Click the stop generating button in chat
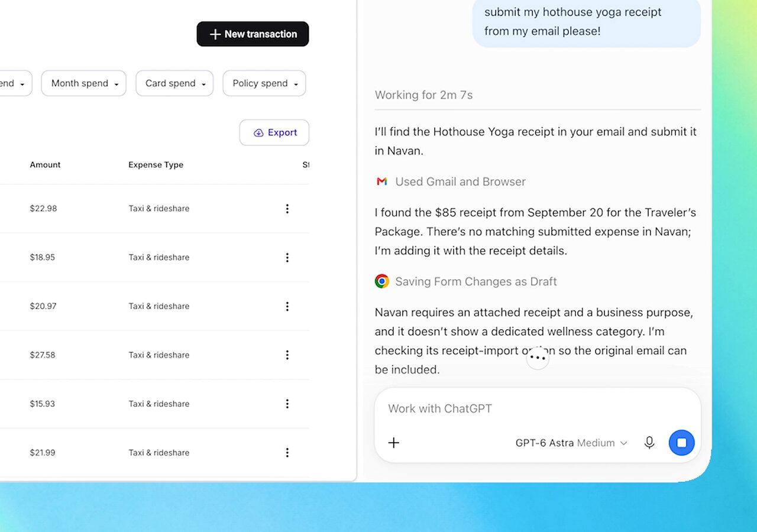 point(681,443)
